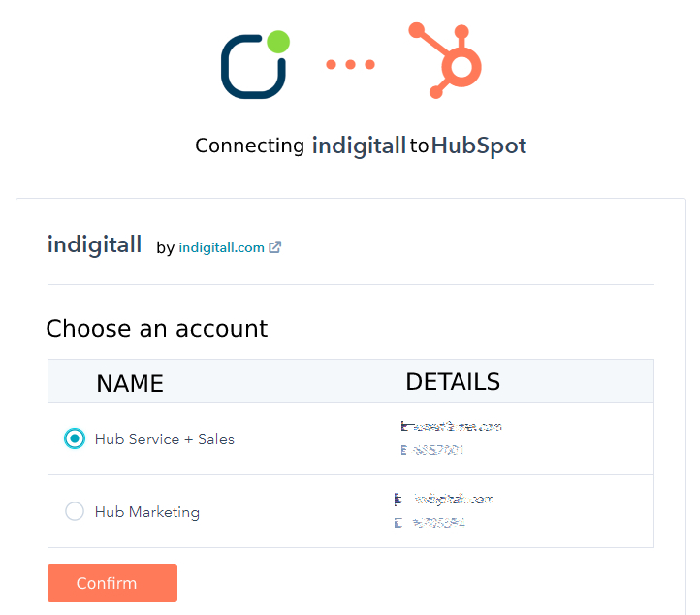This screenshot has height=615, width=700.
Task: Click external link icon beside indigitall.com
Action: 275,247
